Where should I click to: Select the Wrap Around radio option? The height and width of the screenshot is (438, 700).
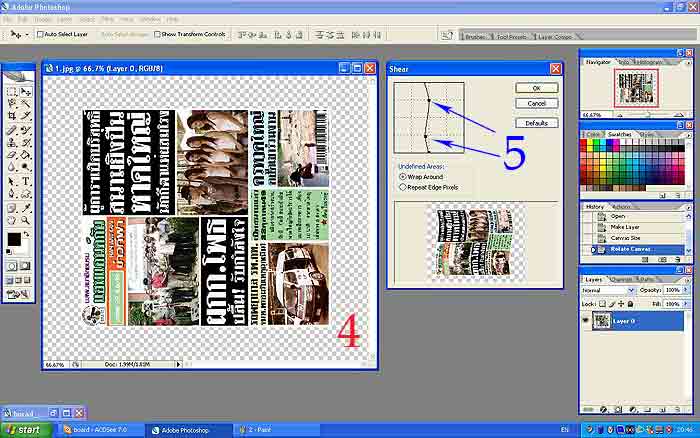point(402,176)
